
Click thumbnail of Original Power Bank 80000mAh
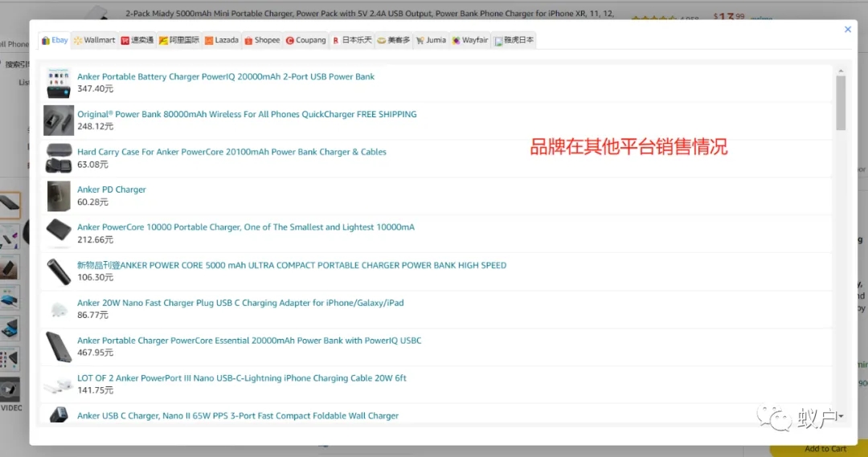(x=59, y=120)
